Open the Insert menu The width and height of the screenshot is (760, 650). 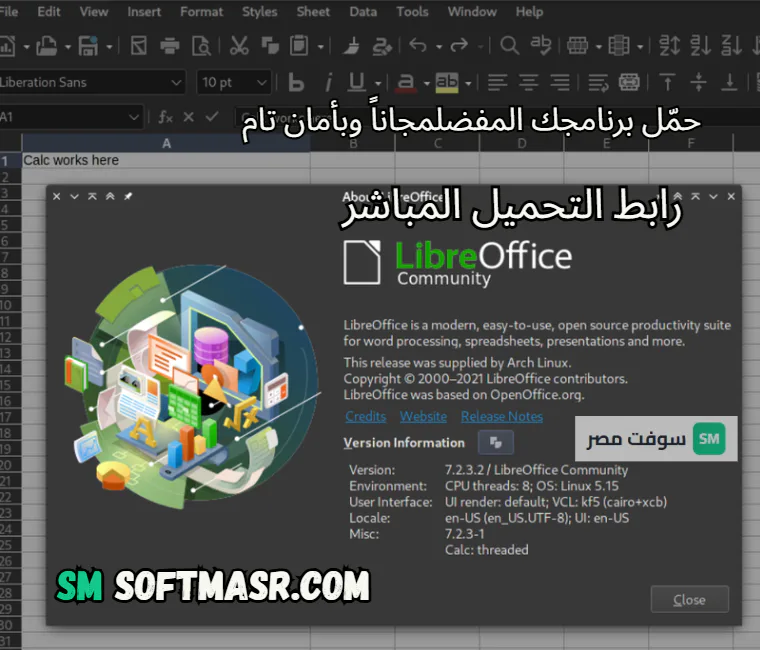pos(144,12)
